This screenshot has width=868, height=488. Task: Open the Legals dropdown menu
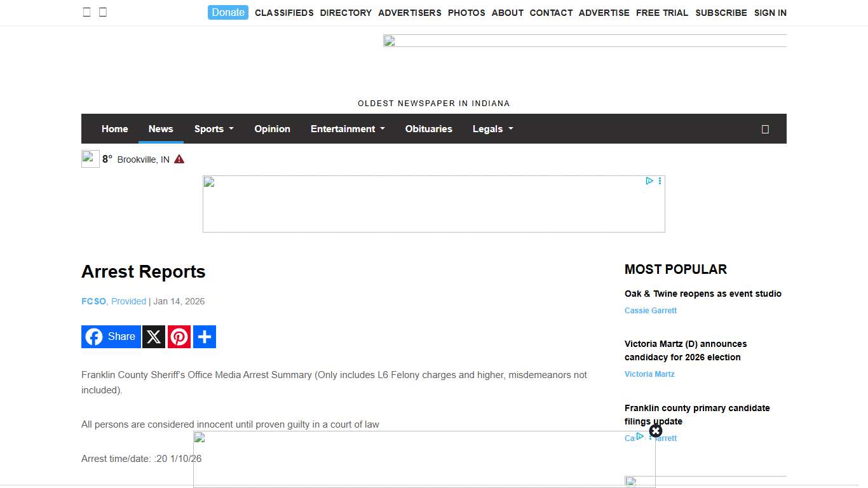492,129
